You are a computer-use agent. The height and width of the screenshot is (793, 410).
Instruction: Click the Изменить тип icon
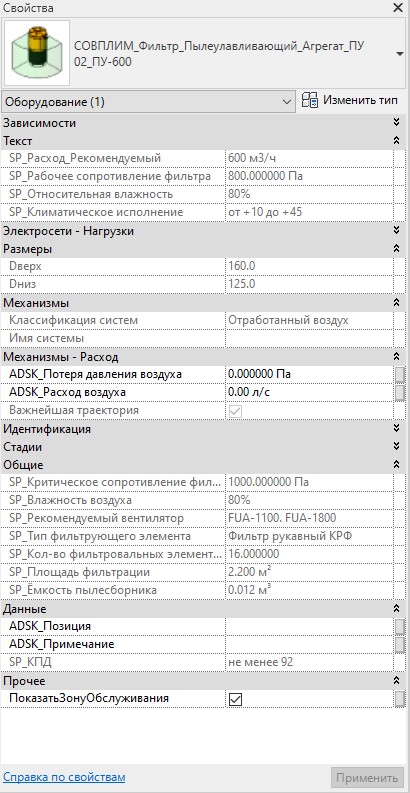pos(309,100)
